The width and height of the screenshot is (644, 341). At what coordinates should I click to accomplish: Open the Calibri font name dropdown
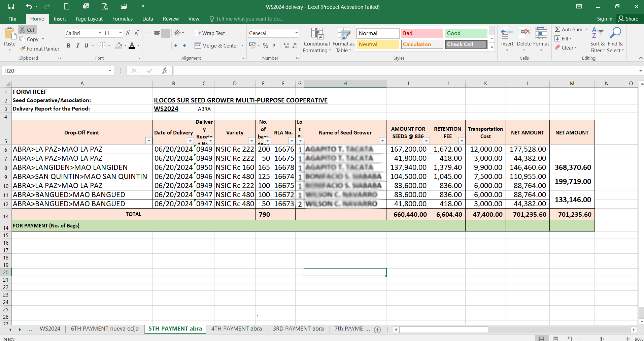100,33
